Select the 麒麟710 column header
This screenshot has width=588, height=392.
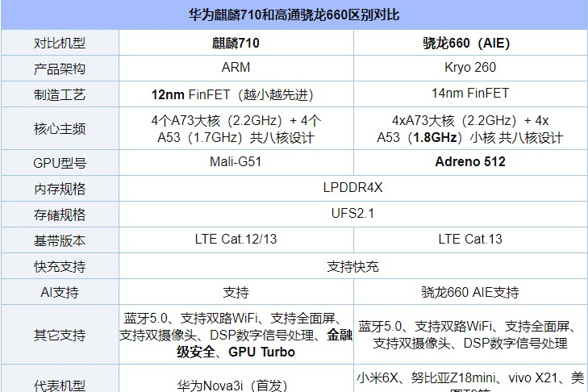click(235, 43)
